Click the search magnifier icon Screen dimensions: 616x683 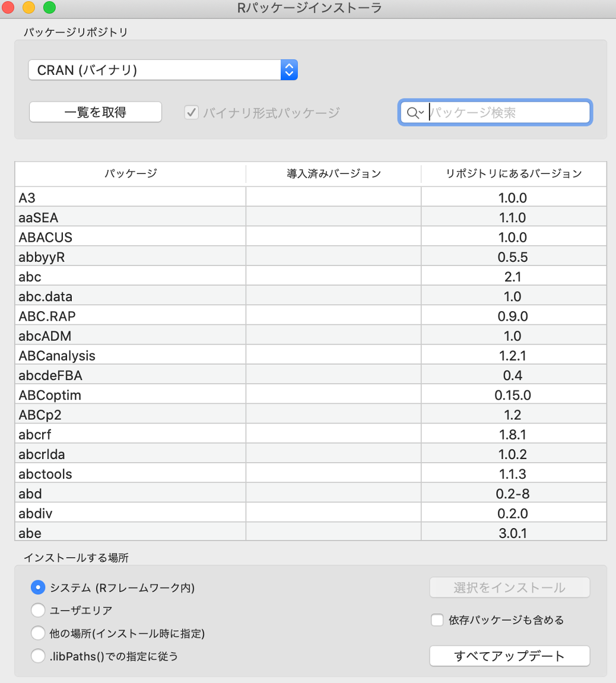click(415, 113)
